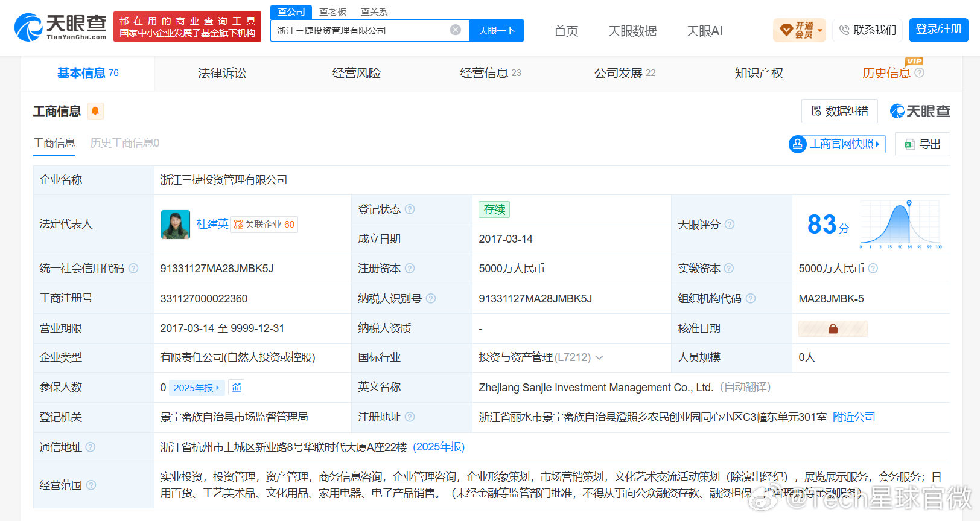Click help icon next to 登记状态
This screenshot has width=980, height=521.
(x=410, y=209)
